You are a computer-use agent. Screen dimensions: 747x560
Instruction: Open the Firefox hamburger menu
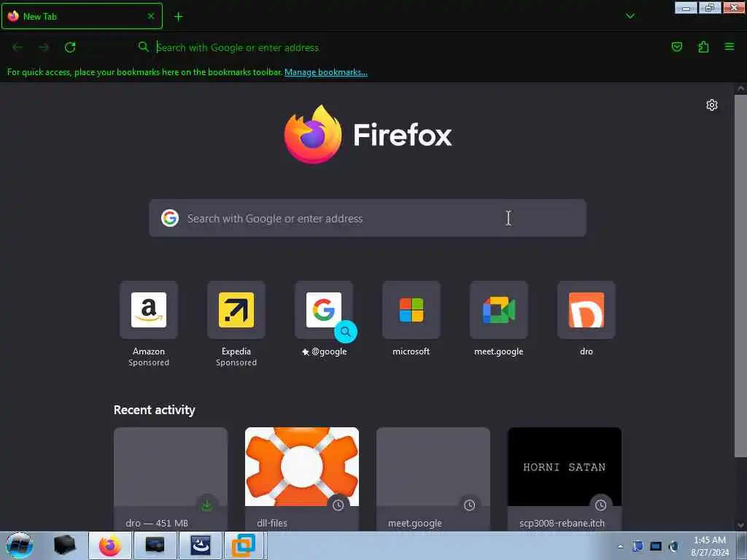click(729, 47)
